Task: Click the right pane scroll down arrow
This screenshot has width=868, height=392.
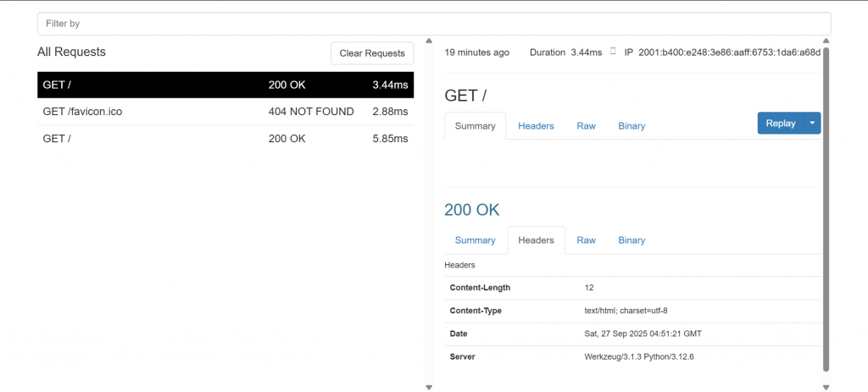Action: (x=826, y=387)
